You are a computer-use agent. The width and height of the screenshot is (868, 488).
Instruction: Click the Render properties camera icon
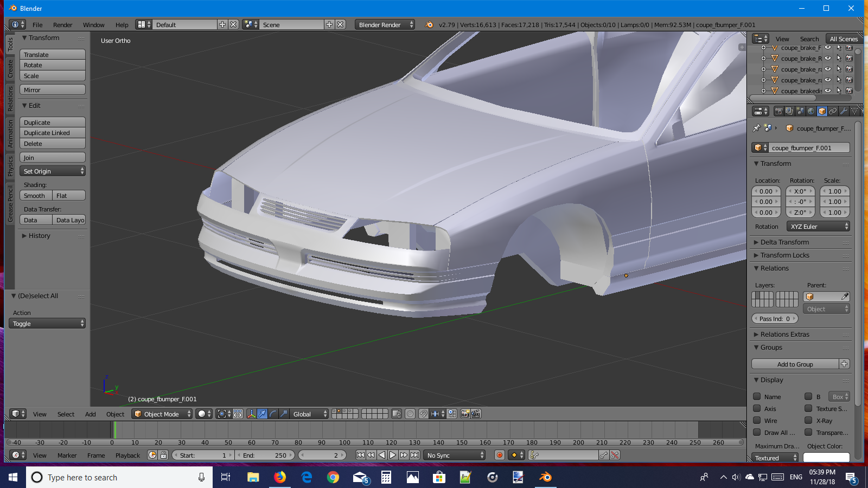(778, 111)
